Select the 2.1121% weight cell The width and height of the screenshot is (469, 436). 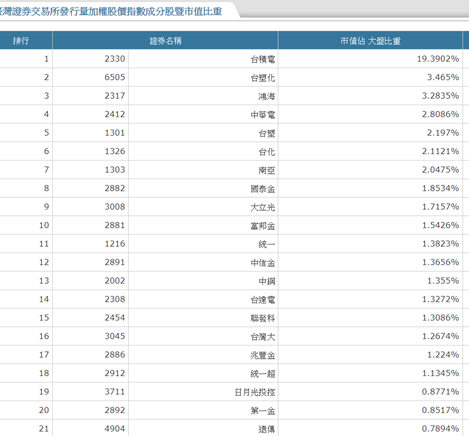(370, 151)
